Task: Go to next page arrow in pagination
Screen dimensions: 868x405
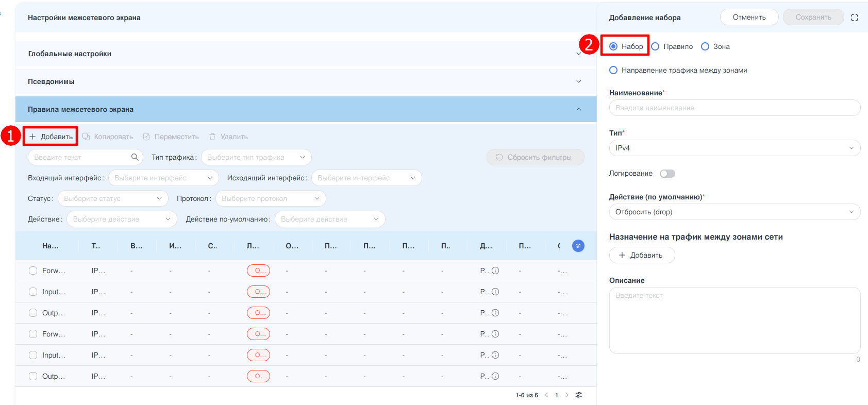Action: (567, 395)
